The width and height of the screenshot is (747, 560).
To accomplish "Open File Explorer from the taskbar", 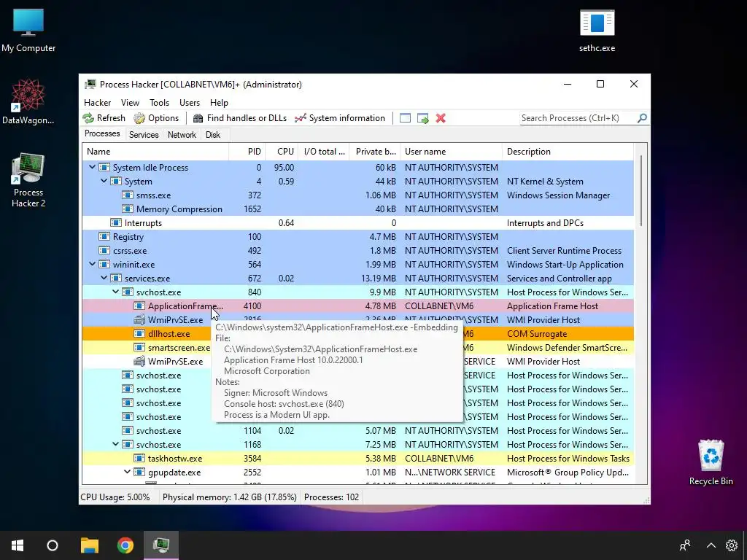I will click(89, 545).
